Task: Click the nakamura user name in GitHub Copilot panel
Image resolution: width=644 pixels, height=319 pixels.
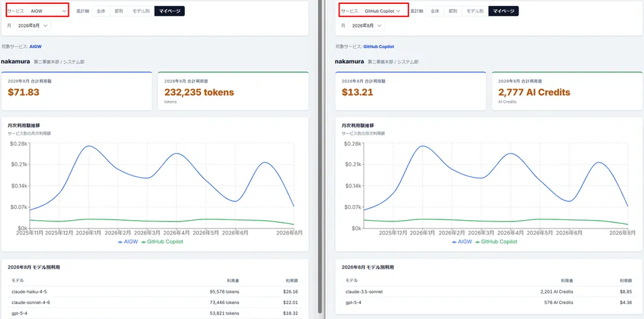Action: [x=349, y=62]
